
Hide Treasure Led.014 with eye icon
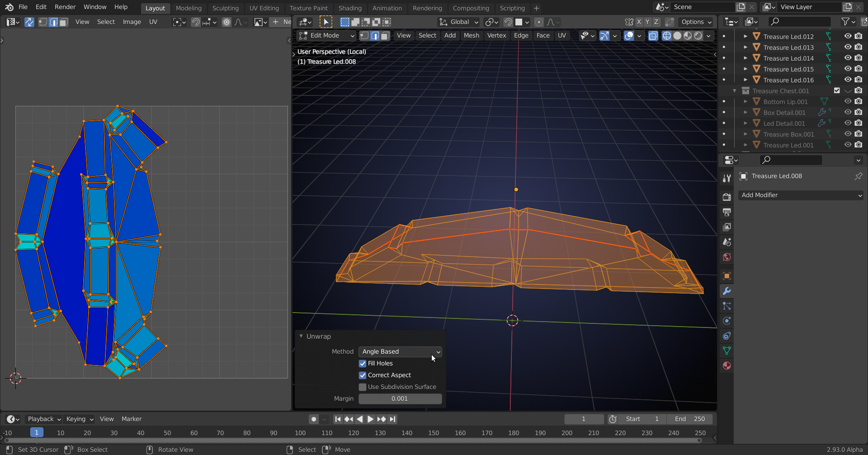[x=848, y=58]
